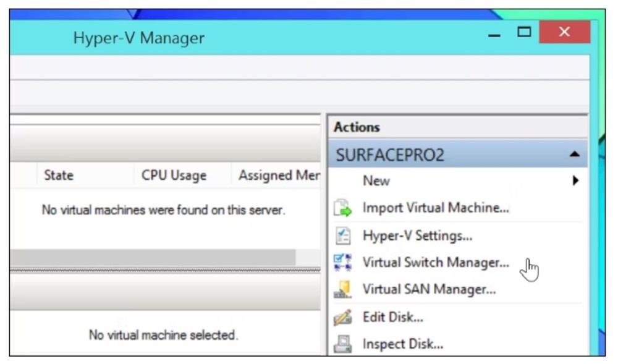Click the Assigned Memory column header
This screenshot has height=364, width=618.
278,176
